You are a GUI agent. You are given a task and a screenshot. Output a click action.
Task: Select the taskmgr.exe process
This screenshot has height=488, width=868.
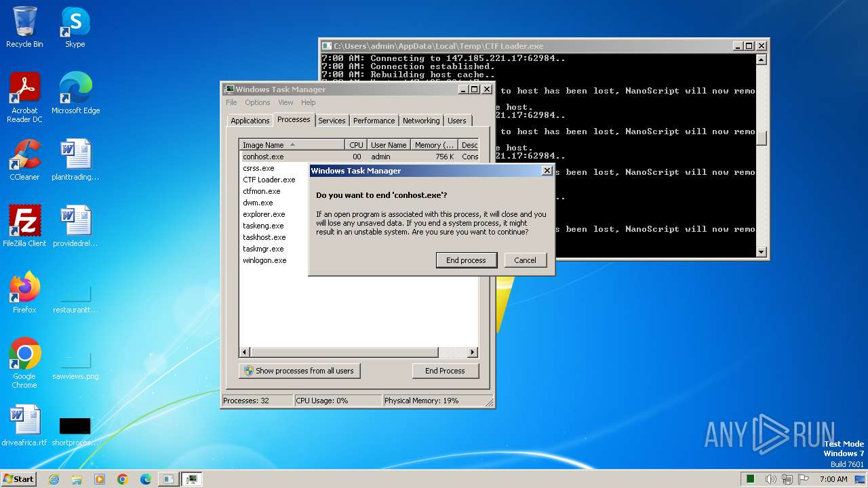[263, 249]
